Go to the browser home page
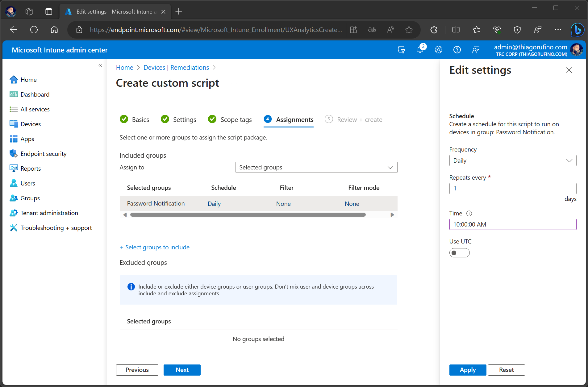Screen dimensions: 588x387 click(54, 30)
